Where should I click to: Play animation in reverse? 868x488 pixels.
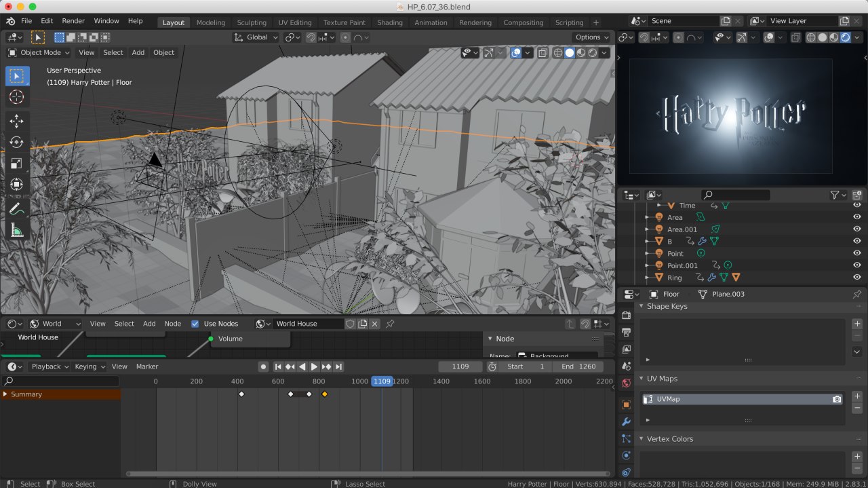pyautogui.click(x=302, y=367)
